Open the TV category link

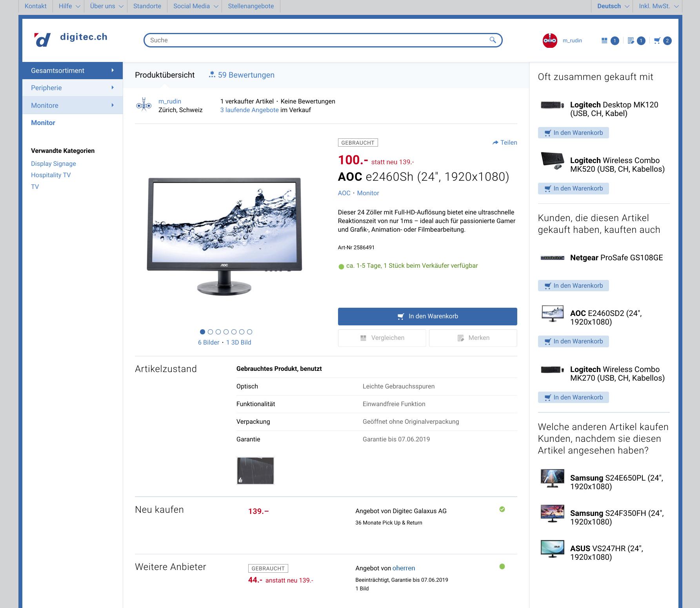point(35,187)
